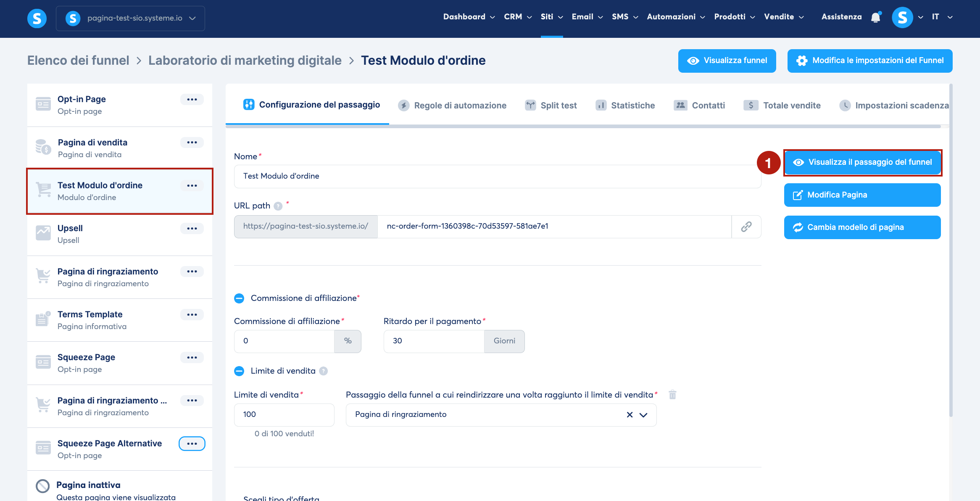Screen dimensions: 980x501
Task: Go to Elenco dei funnel breadcrumb
Action: 78,61
